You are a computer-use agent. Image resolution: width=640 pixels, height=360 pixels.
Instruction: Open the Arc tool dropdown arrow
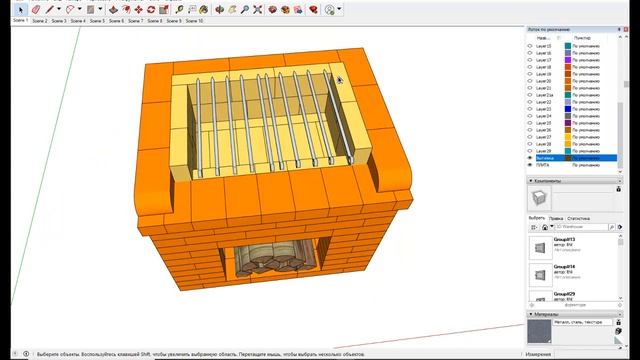[x=79, y=9]
